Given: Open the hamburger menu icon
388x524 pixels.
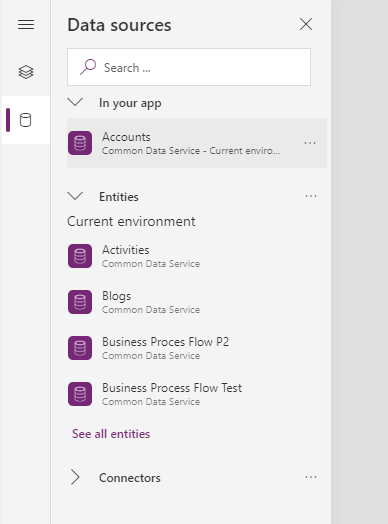Looking at the screenshot, I should coord(26,24).
